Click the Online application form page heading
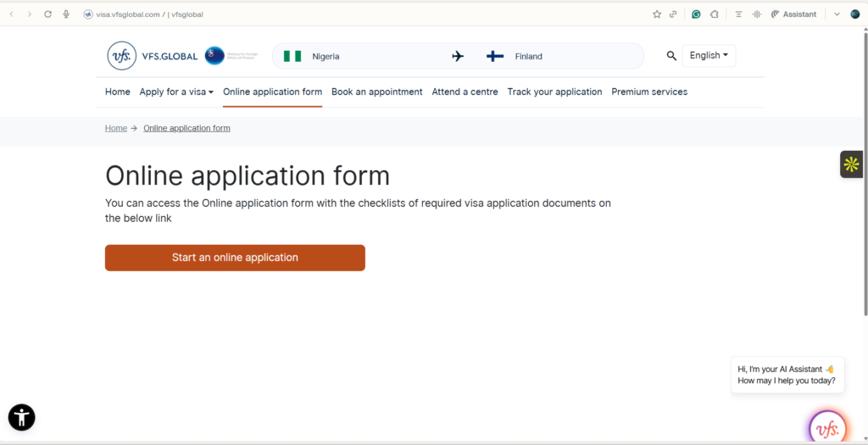This screenshot has height=445, width=868. point(248,176)
